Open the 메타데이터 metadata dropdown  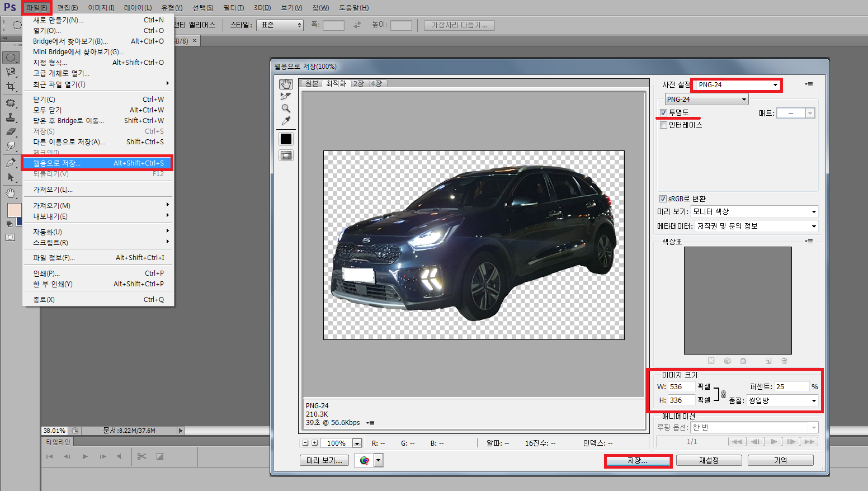tap(756, 226)
